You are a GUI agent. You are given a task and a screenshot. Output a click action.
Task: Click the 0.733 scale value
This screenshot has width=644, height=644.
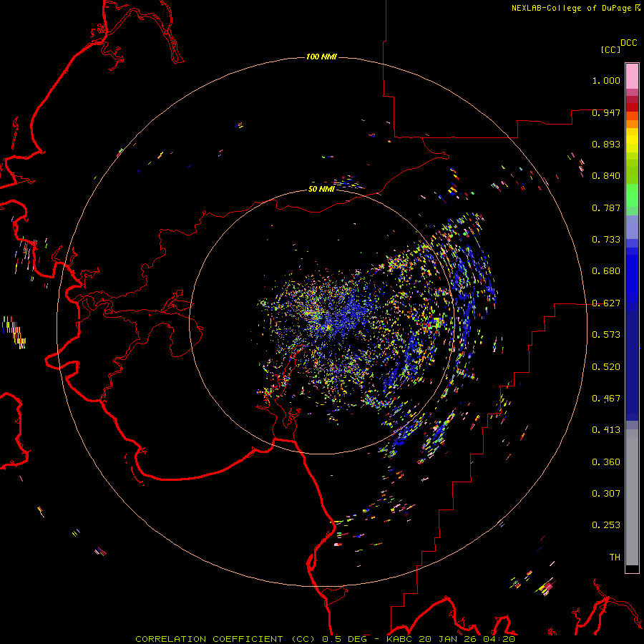coord(606,240)
